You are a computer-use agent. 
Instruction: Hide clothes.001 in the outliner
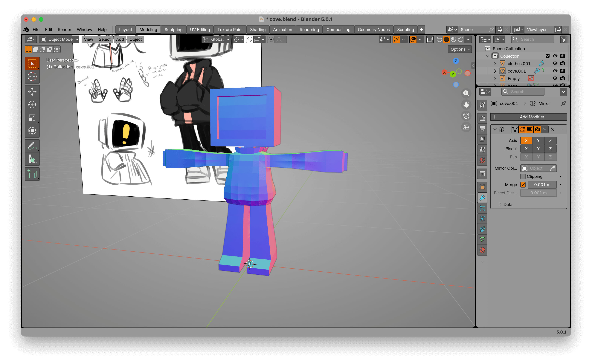pyautogui.click(x=555, y=63)
